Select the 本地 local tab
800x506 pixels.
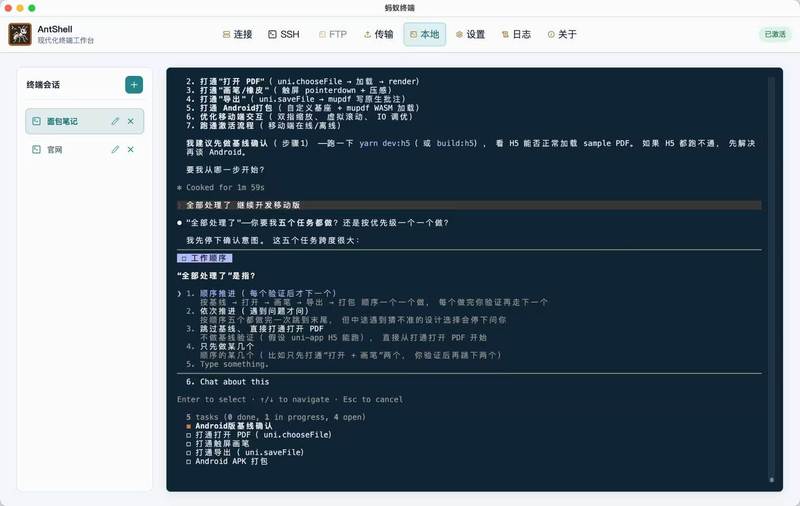point(424,34)
